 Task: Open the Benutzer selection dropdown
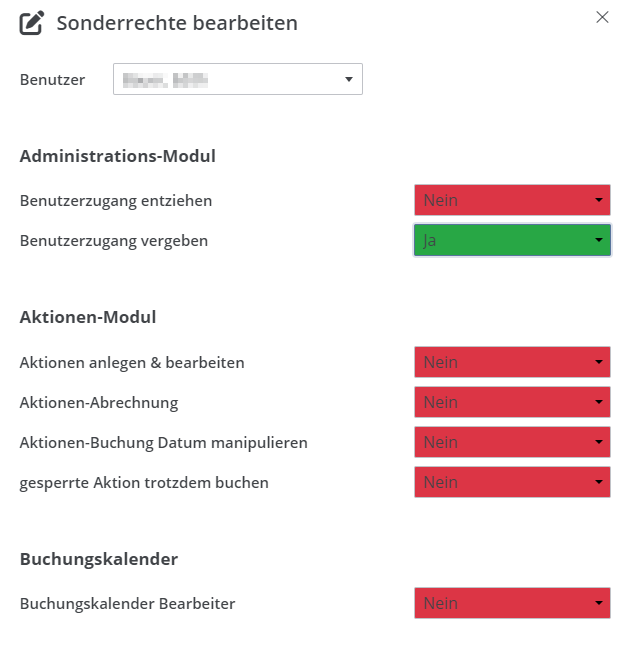[238, 80]
